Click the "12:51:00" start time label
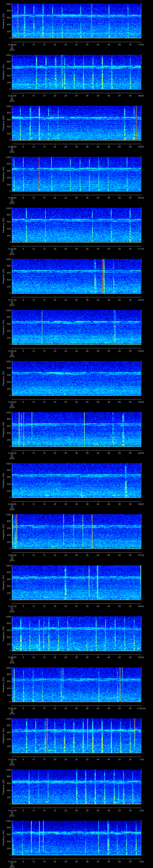 tap(12, 300)
